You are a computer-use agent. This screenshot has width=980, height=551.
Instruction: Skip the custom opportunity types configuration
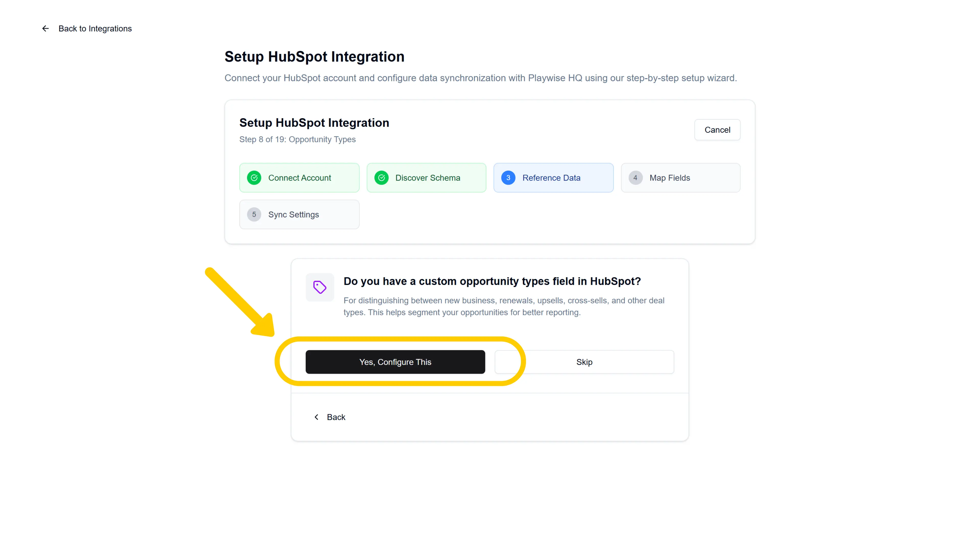[584, 362]
